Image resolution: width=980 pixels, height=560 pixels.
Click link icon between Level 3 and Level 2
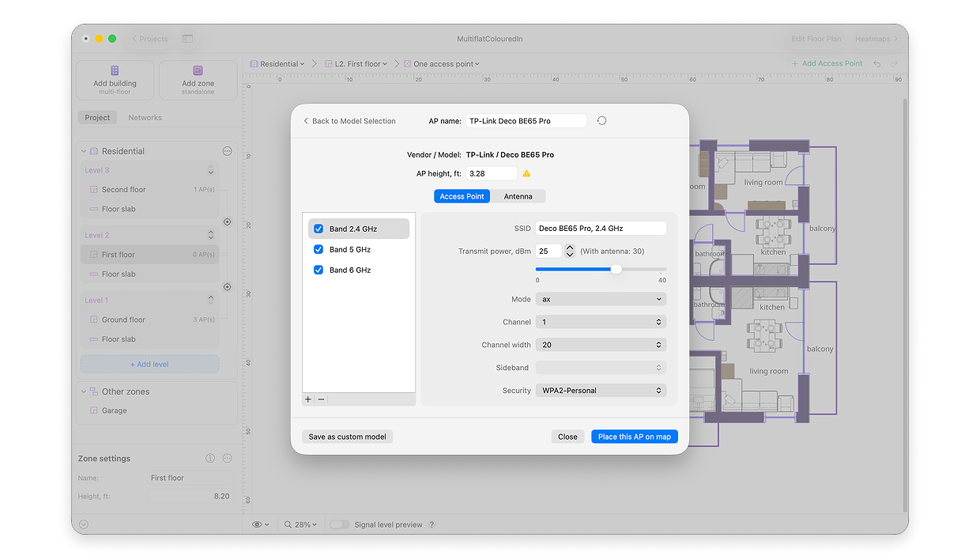228,222
